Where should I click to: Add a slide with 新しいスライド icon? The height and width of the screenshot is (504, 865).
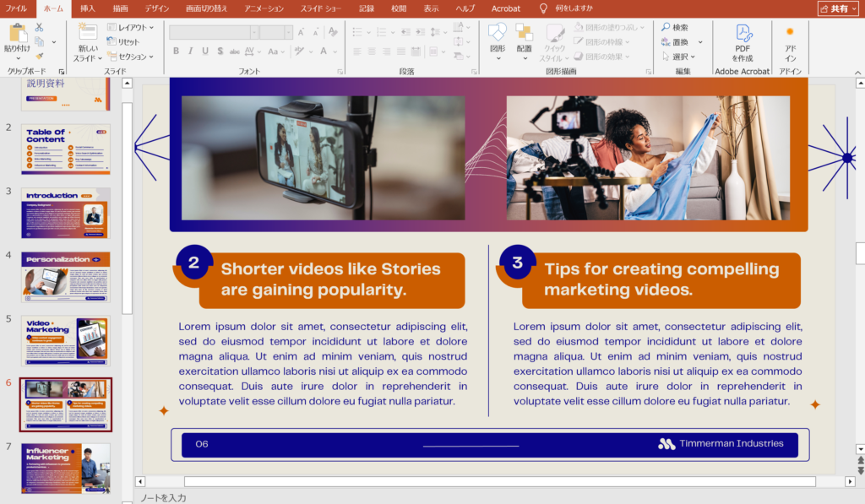(87, 33)
